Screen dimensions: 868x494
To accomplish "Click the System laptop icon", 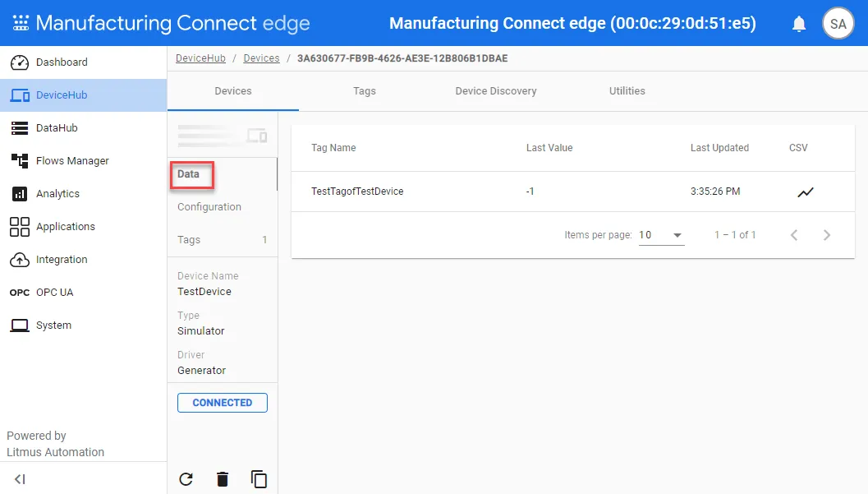I will [x=20, y=325].
